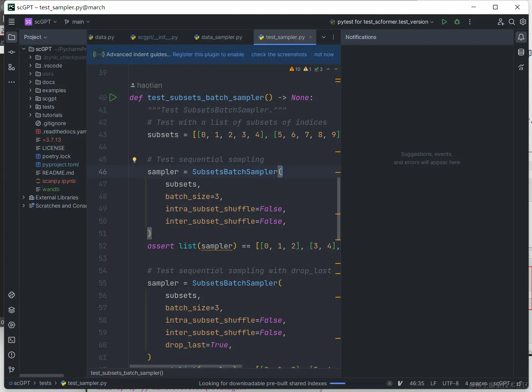Run test from gutter at line 40
532x392 pixels.
[113, 97]
